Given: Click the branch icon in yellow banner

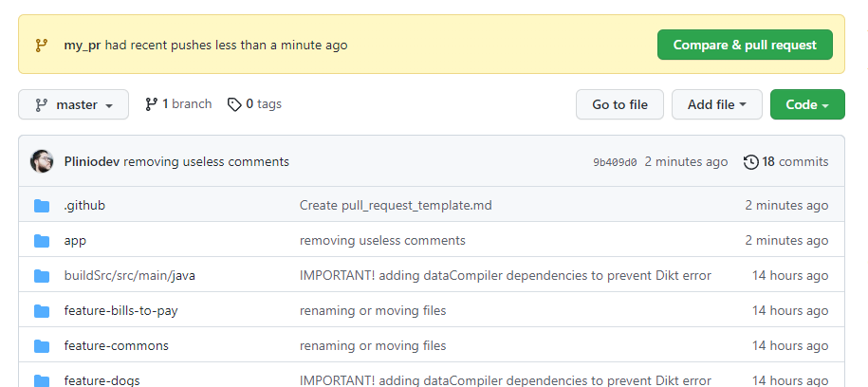Looking at the screenshot, I should [x=41, y=46].
